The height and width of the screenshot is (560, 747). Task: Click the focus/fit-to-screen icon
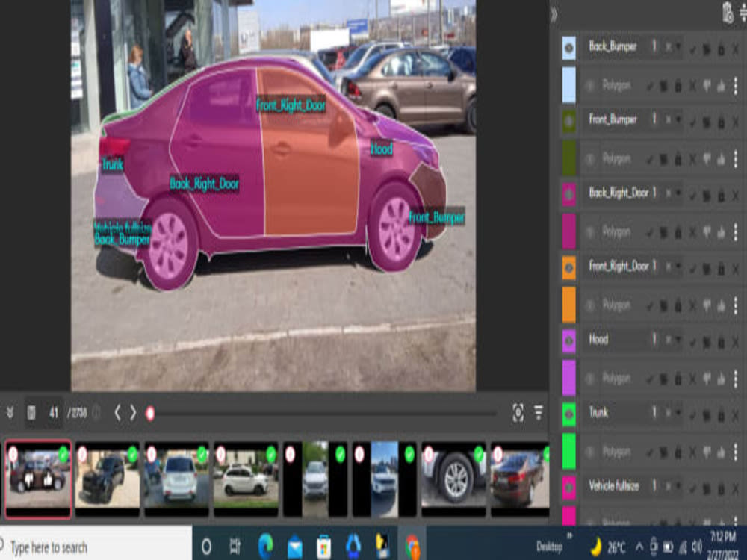pos(518,413)
